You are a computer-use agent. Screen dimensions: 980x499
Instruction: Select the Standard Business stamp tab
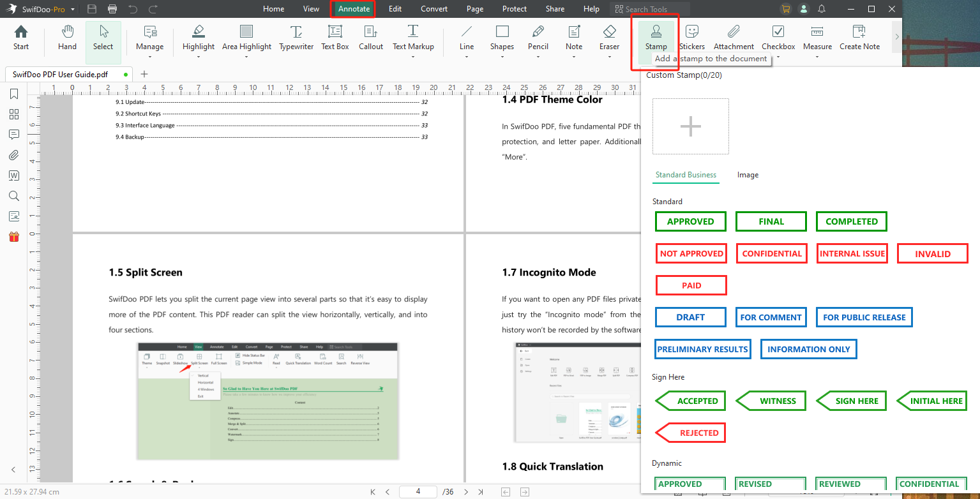tap(686, 175)
